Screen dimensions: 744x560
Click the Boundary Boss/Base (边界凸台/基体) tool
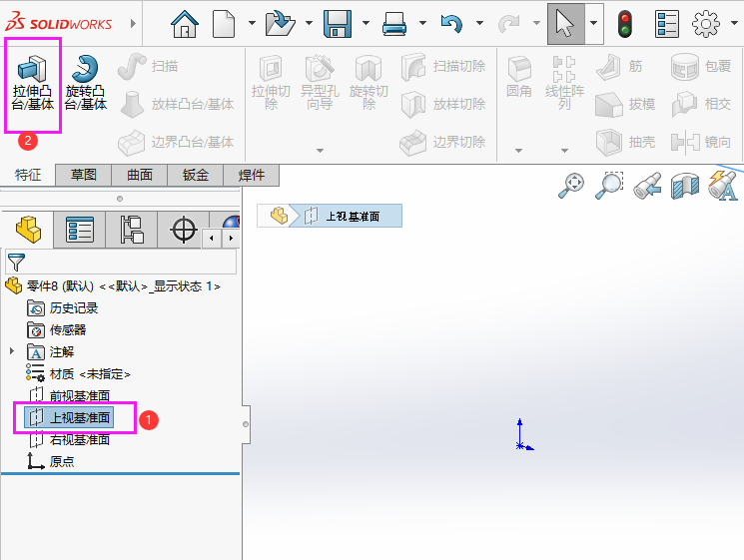[177, 143]
